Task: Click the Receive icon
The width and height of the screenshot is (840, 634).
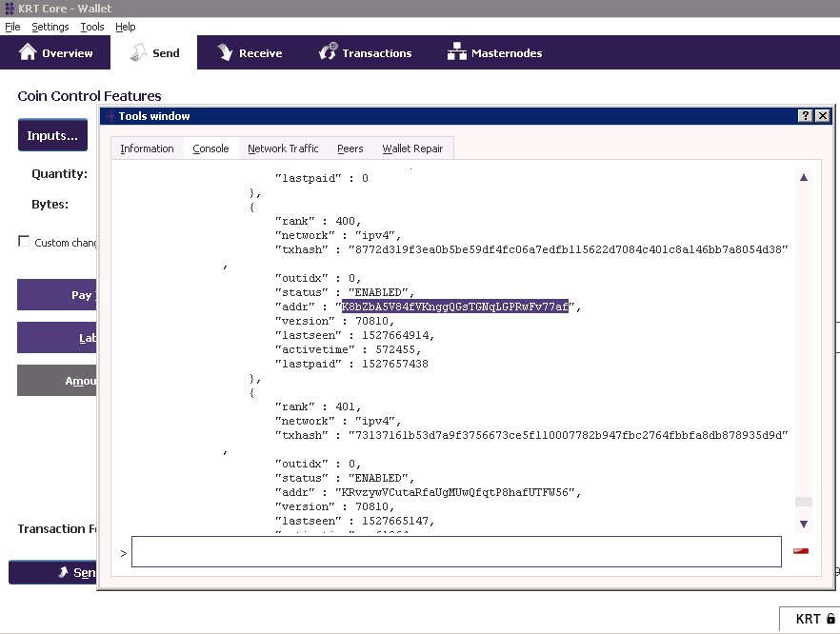Action: pos(225,52)
